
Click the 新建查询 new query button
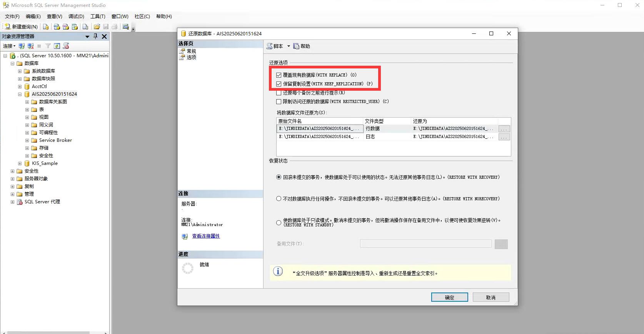point(21,27)
